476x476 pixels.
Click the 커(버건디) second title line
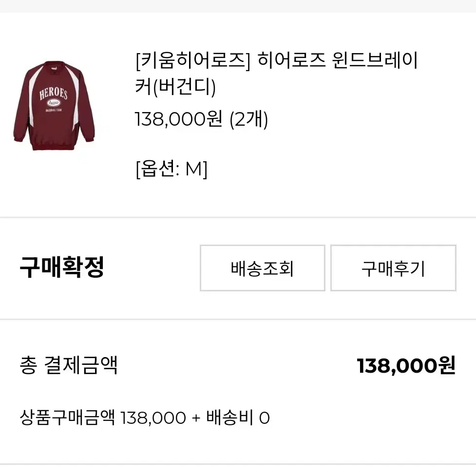[x=175, y=87]
